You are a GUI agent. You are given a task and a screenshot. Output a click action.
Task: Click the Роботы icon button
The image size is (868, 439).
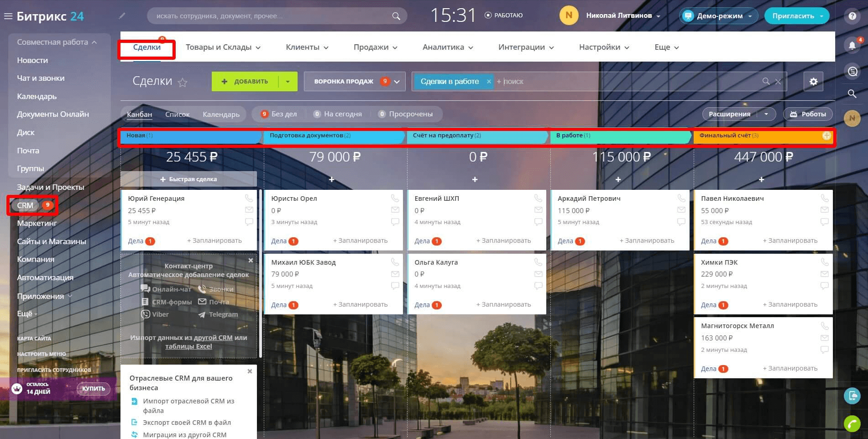[x=808, y=114]
